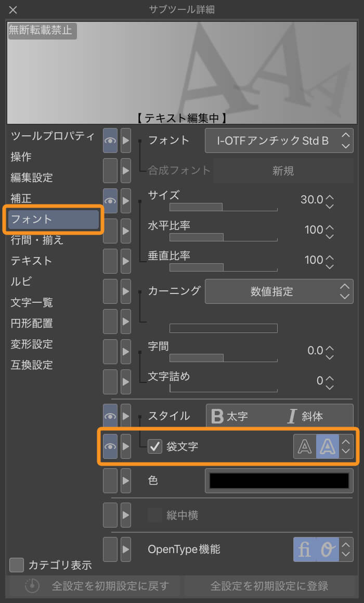Expand arrow beside フォント row
This screenshot has height=603, width=364.
pos(126,140)
